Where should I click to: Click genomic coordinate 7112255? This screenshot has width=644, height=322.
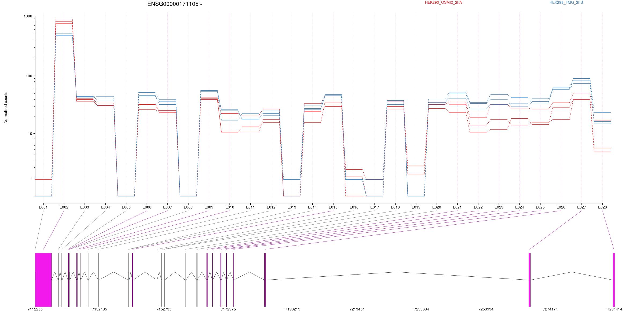[x=35, y=309]
